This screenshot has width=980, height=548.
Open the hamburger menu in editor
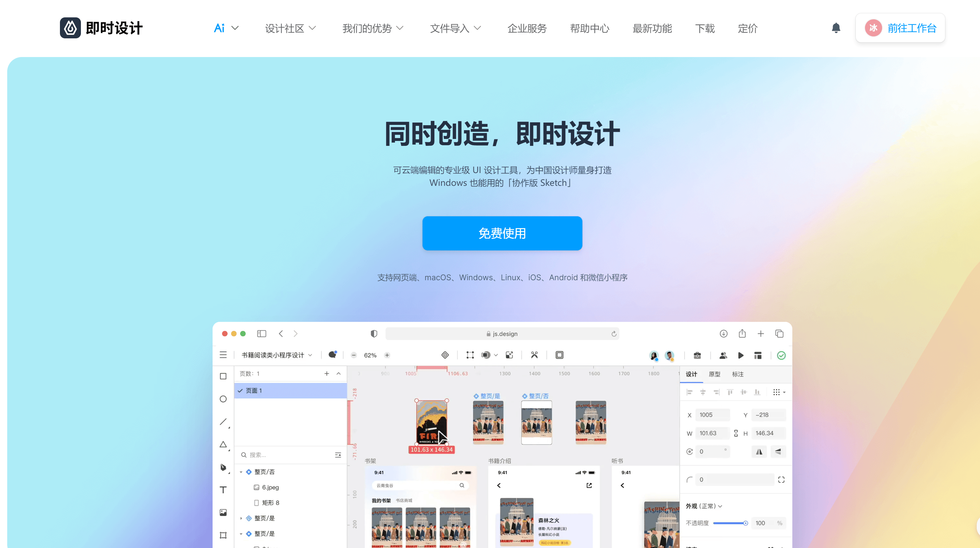pos(223,355)
